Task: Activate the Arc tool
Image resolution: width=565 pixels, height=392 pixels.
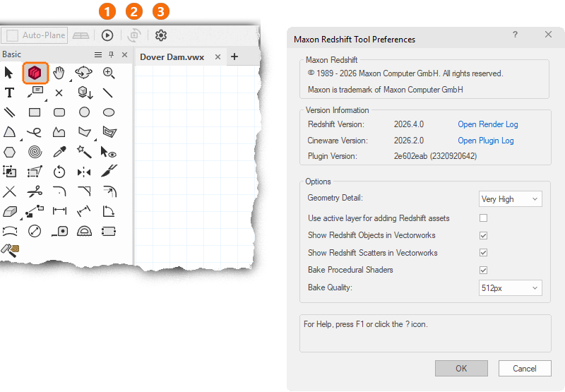Action: pos(9,132)
